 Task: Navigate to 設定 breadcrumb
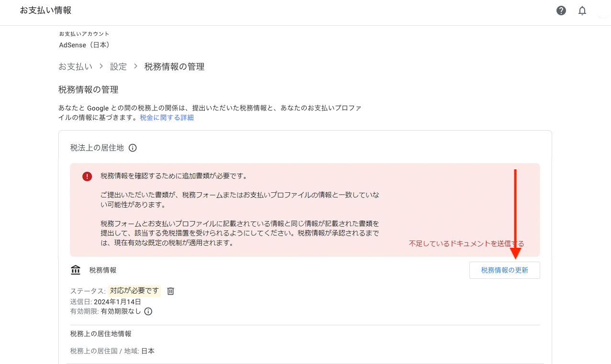coord(118,66)
